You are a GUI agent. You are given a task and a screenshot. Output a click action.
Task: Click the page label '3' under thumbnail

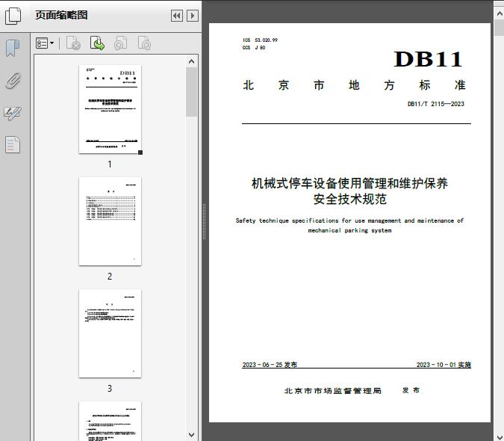110,388
